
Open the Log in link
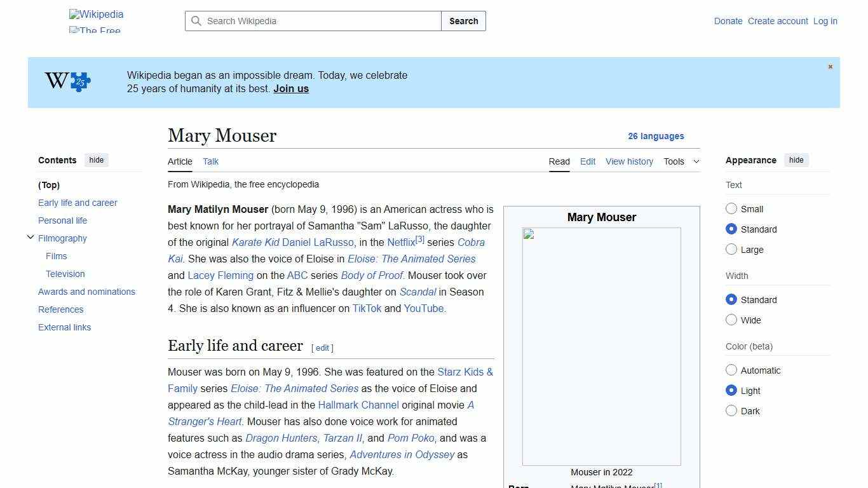point(825,21)
